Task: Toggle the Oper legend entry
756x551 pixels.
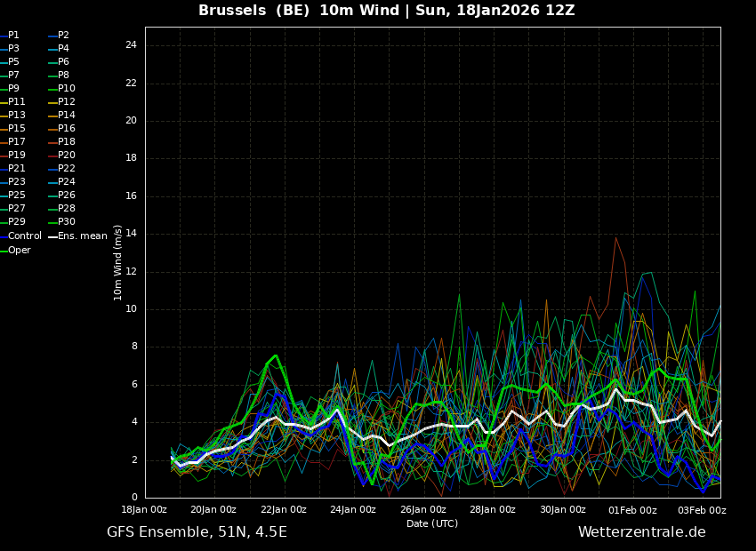Action: click(19, 251)
